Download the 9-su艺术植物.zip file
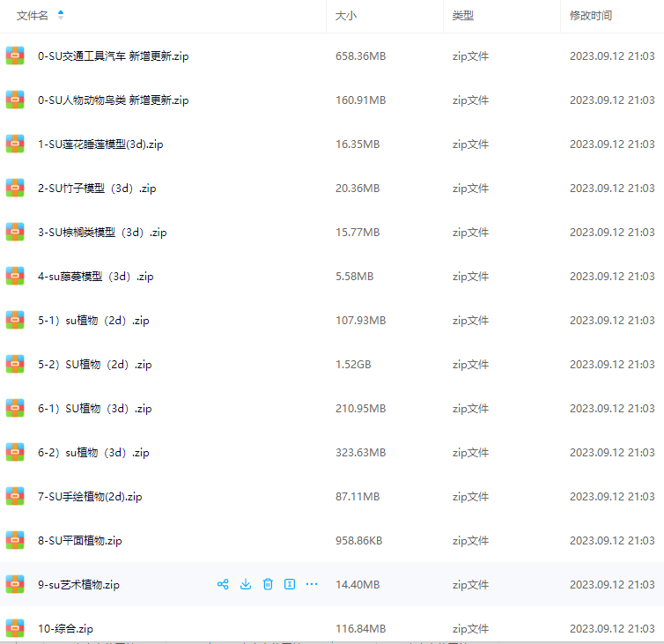 tap(246, 584)
